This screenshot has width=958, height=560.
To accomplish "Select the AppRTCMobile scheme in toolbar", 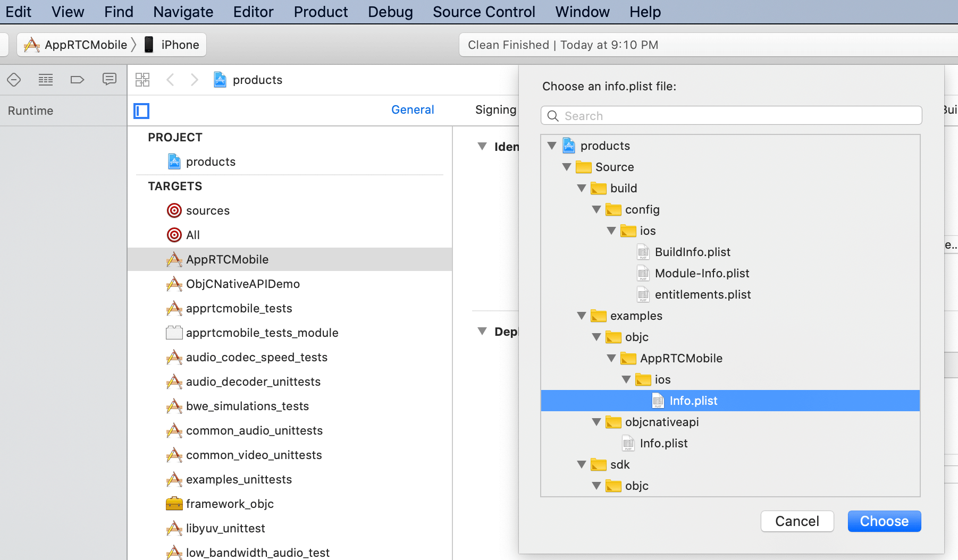I will [x=75, y=45].
